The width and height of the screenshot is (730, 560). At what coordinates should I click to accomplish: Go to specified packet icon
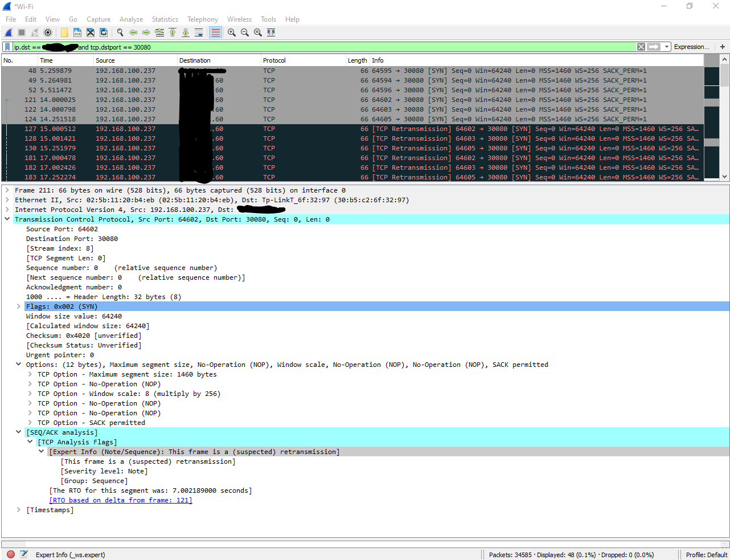tap(159, 32)
